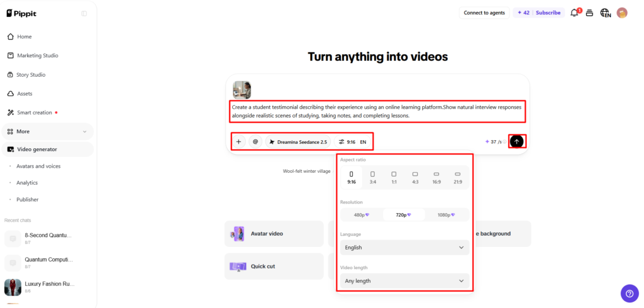Open the notifications bell
This screenshot has height=308, width=644.
click(575, 13)
